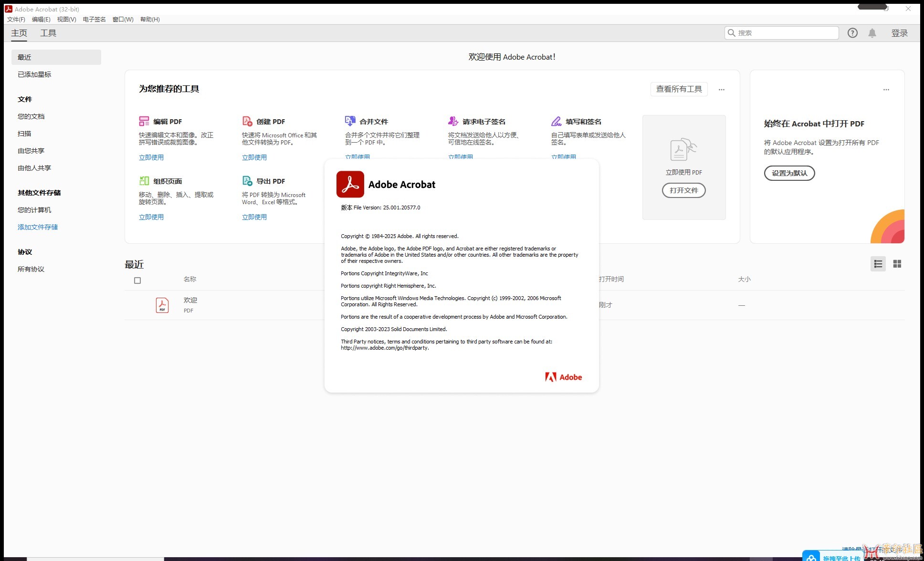Open the 视图(V) menu
The image size is (924, 561).
pyautogui.click(x=67, y=20)
